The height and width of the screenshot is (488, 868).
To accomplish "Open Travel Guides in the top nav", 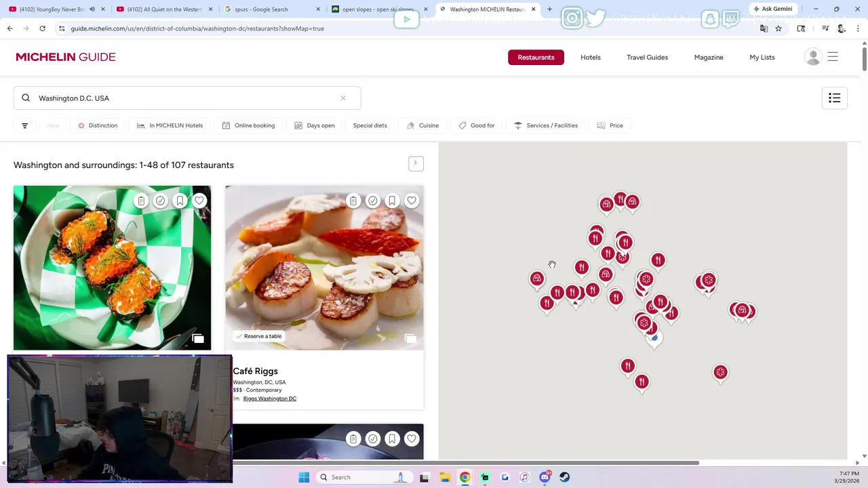I will [x=648, y=57].
